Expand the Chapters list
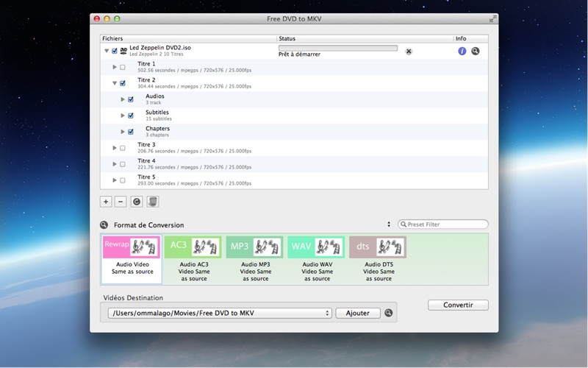The width and height of the screenshot is (588, 368). click(123, 132)
